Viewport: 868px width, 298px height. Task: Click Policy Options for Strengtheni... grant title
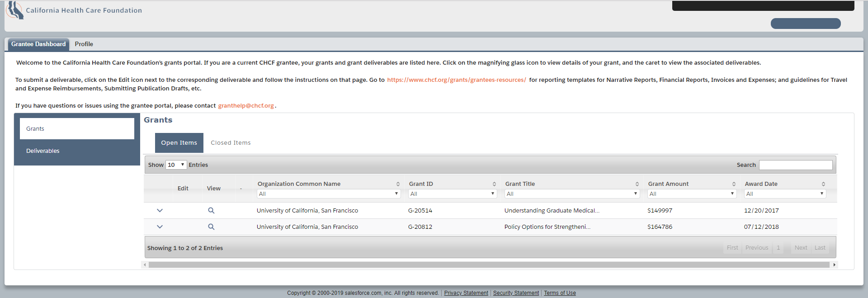[x=547, y=227]
